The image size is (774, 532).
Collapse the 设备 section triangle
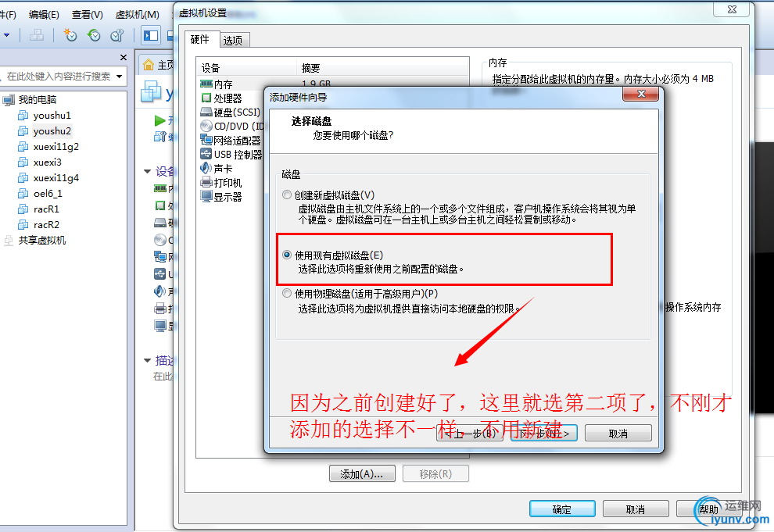pos(147,172)
